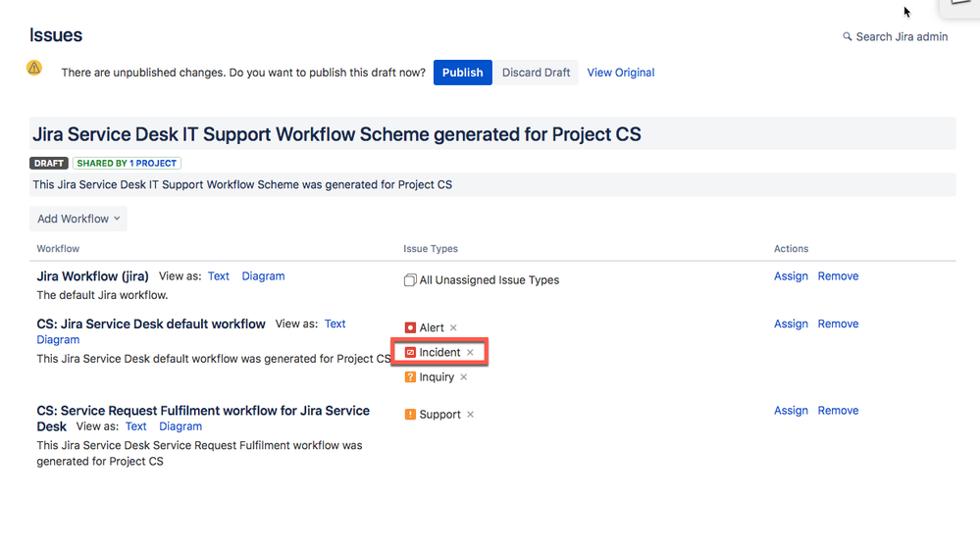Remove the Inquiry issue type with its X
Screen dimensions: 980x548
point(464,376)
